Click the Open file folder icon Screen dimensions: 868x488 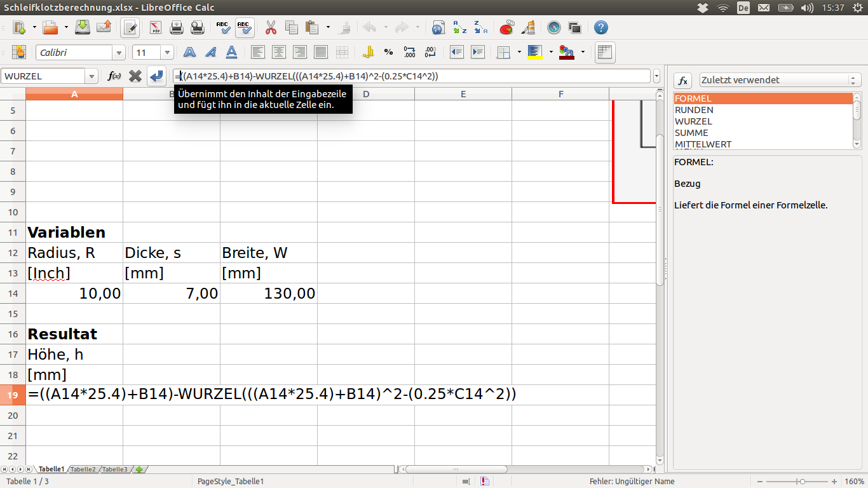pos(50,28)
